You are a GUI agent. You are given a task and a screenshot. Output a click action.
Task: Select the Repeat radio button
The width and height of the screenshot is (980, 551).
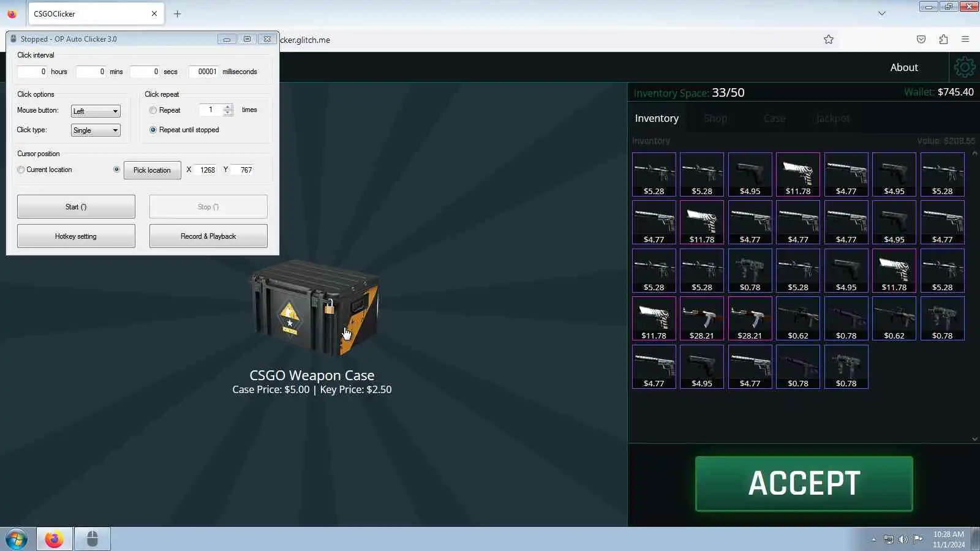pos(153,110)
